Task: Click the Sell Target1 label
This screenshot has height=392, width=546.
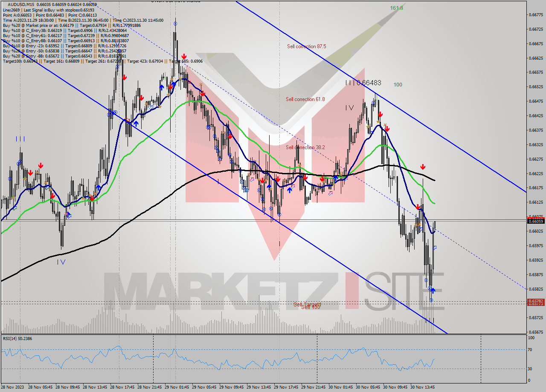Action: [x=307, y=304]
